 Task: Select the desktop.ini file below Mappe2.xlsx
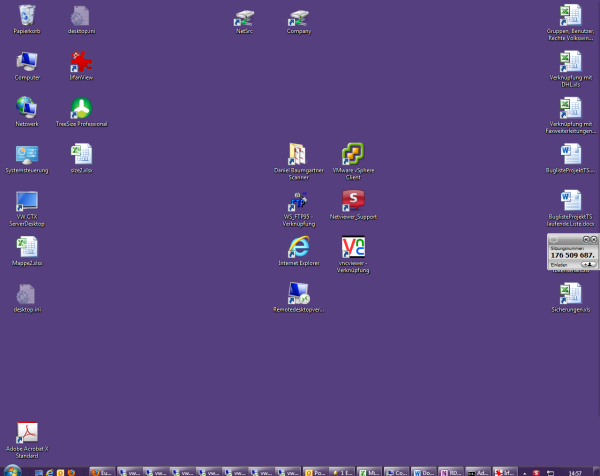point(27,298)
